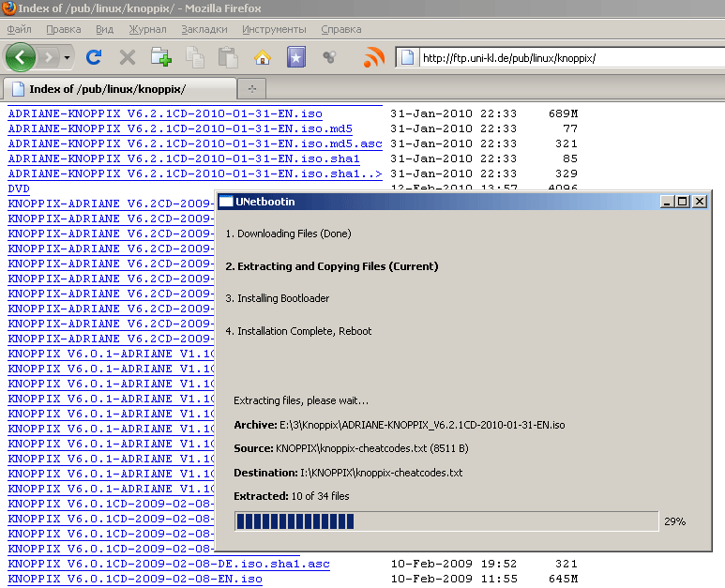The height and width of the screenshot is (588, 725).
Task: Reload the page with the blue refresh icon
Action: click(94, 57)
